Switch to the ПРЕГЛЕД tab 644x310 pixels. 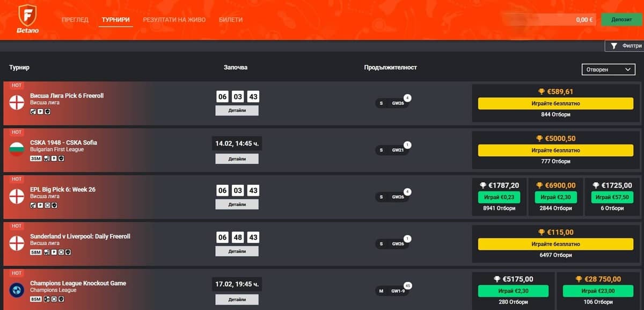[75, 20]
